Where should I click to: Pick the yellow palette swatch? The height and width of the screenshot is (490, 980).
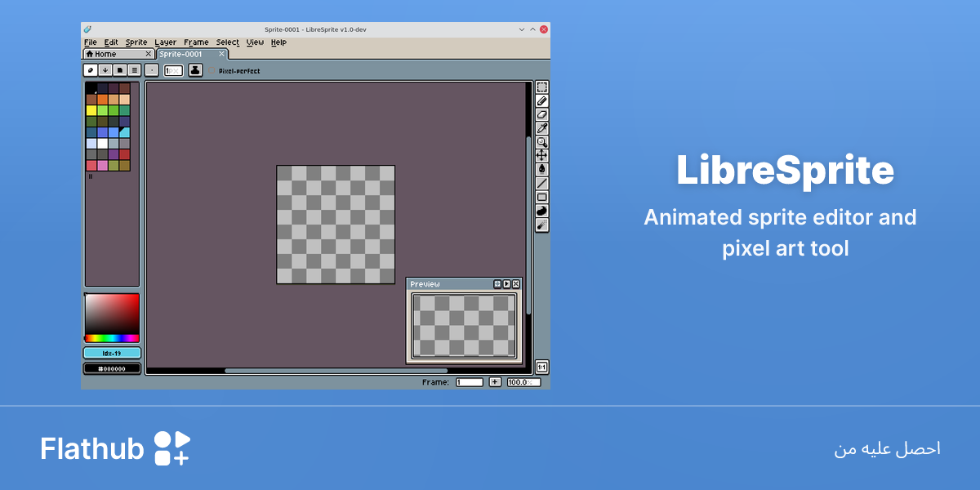pyautogui.click(x=91, y=110)
